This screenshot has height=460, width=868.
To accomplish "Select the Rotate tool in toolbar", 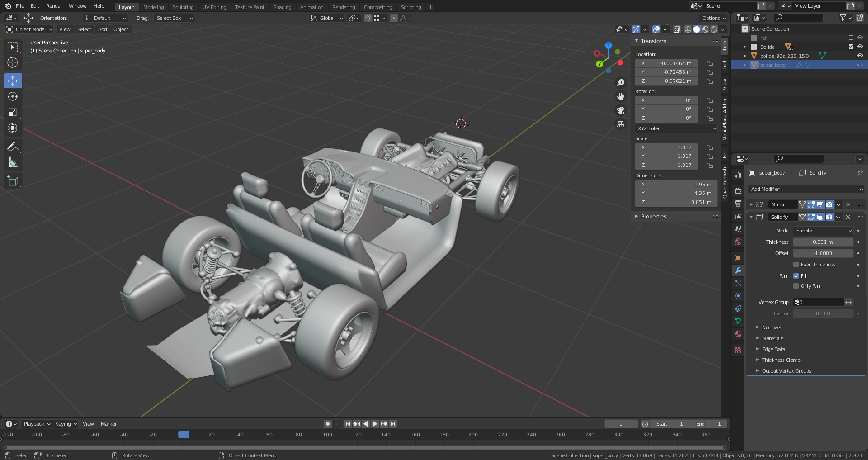I will (x=13, y=97).
